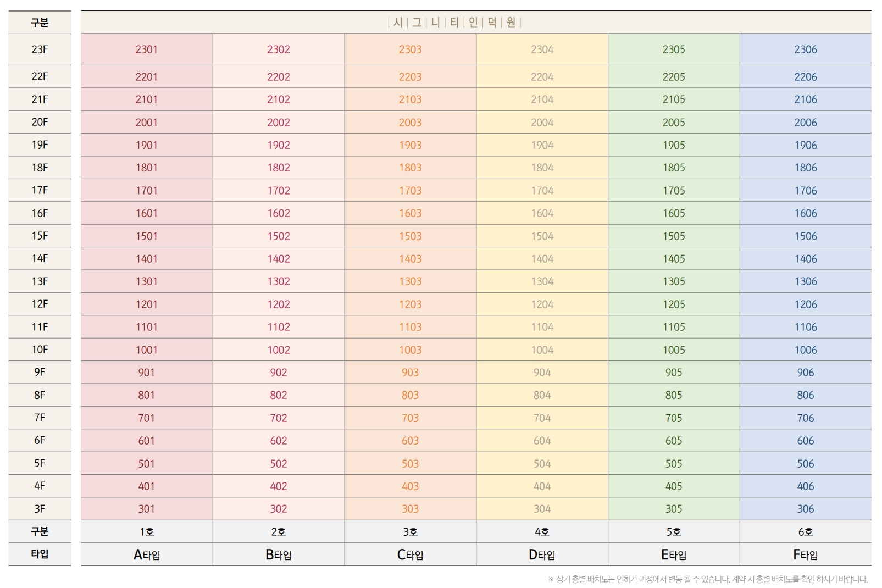Select unit 304
Image resolution: width=882 pixels, height=588 pixels.
pos(542,509)
